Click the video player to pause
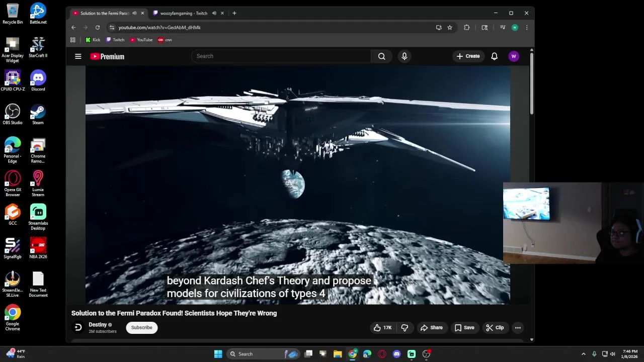Viewport: 644px width, 362px height. coord(297,185)
